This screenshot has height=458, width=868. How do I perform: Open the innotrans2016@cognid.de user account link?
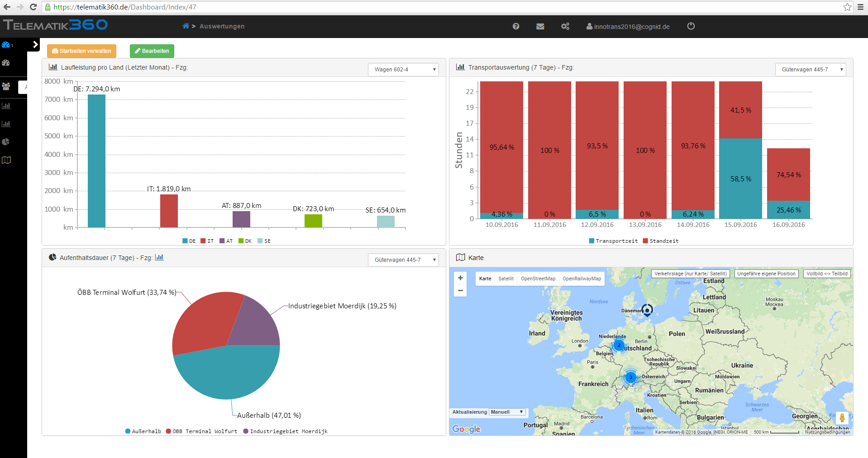(628, 26)
